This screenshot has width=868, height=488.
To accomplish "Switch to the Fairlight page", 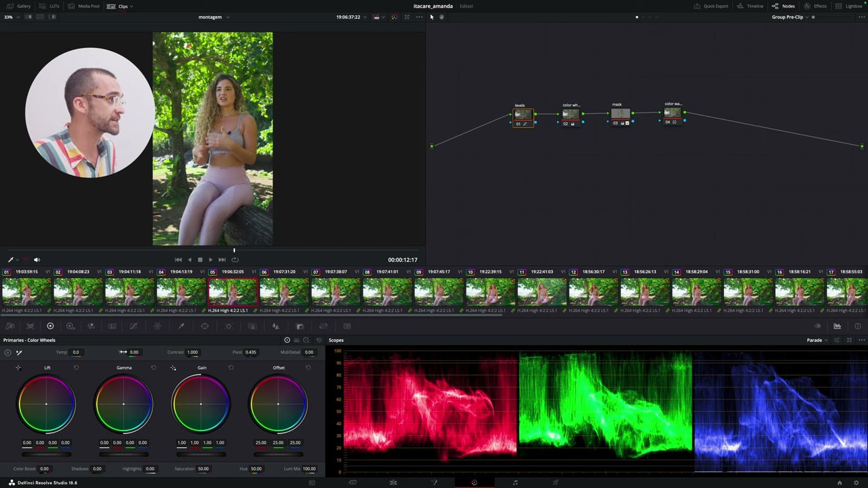I will tap(515, 483).
